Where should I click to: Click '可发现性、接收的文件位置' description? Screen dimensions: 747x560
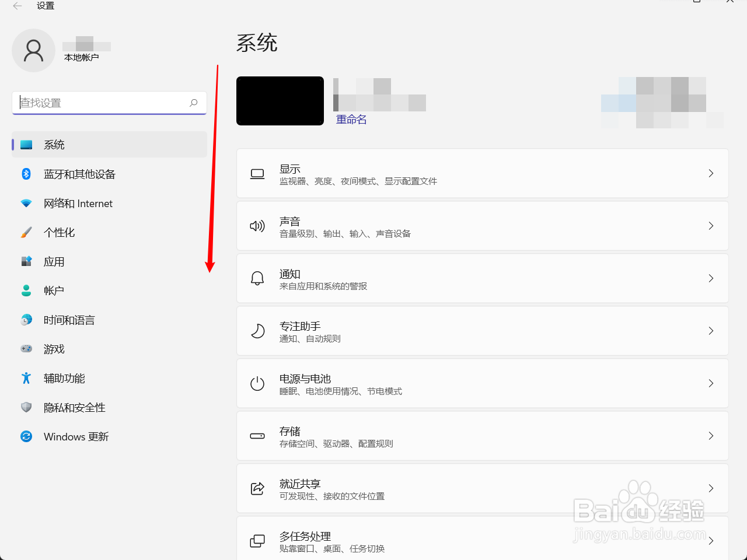click(332, 496)
